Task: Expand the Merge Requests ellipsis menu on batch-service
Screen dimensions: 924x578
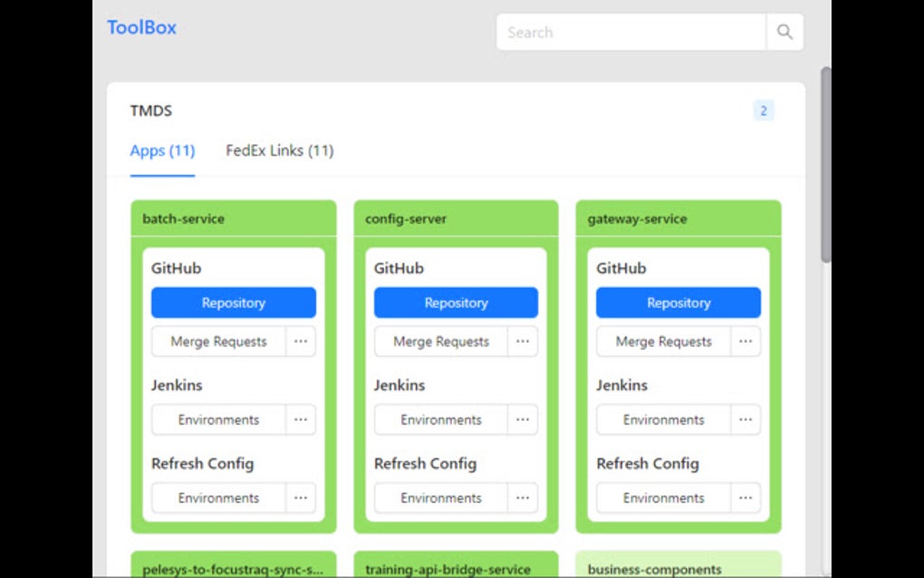Action: point(300,342)
